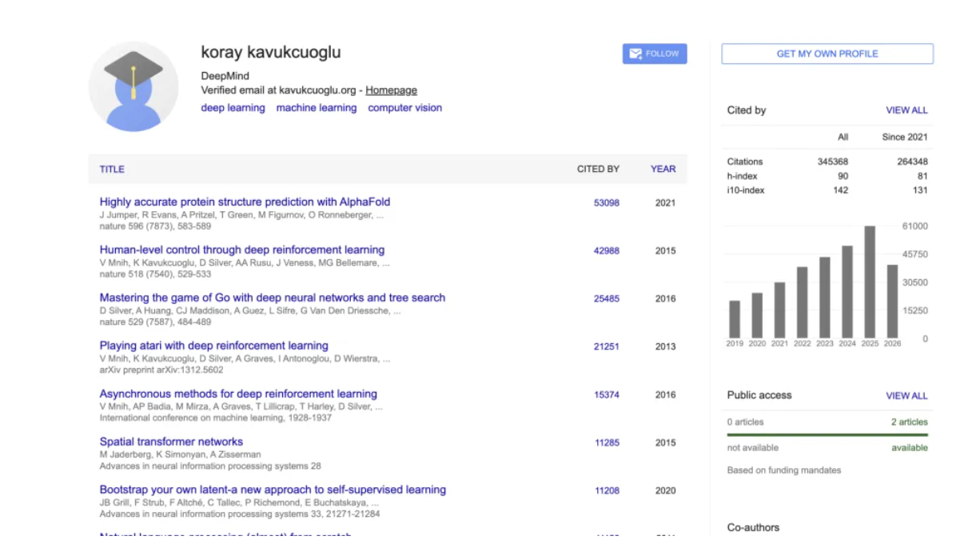Sort articles by Title column header

[x=112, y=170]
